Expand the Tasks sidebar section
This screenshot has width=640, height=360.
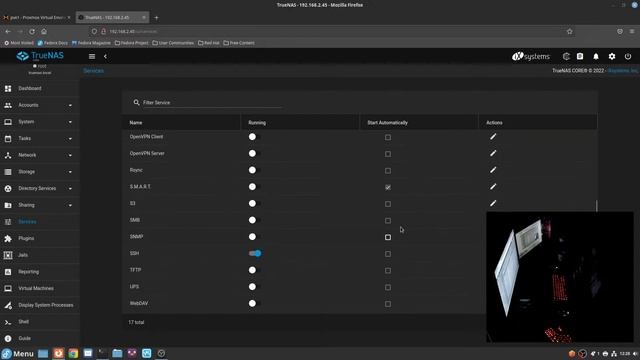(39, 139)
